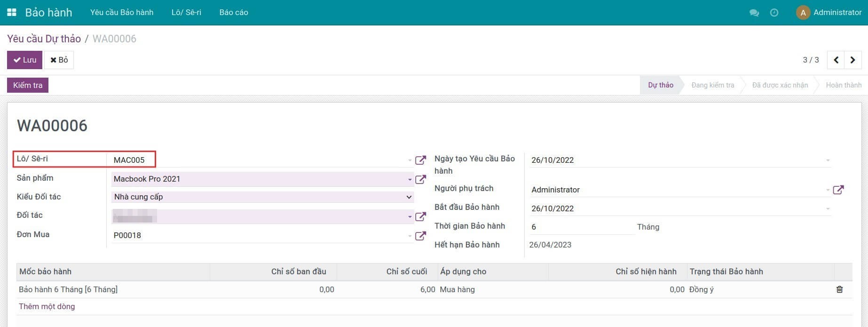Click the Kiểm tra button
The image size is (868, 327).
pyautogui.click(x=28, y=85)
